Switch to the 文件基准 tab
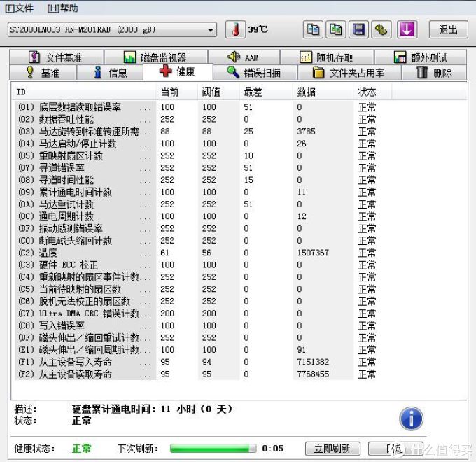This screenshot has height=462, width=476. tap(57, 57)
